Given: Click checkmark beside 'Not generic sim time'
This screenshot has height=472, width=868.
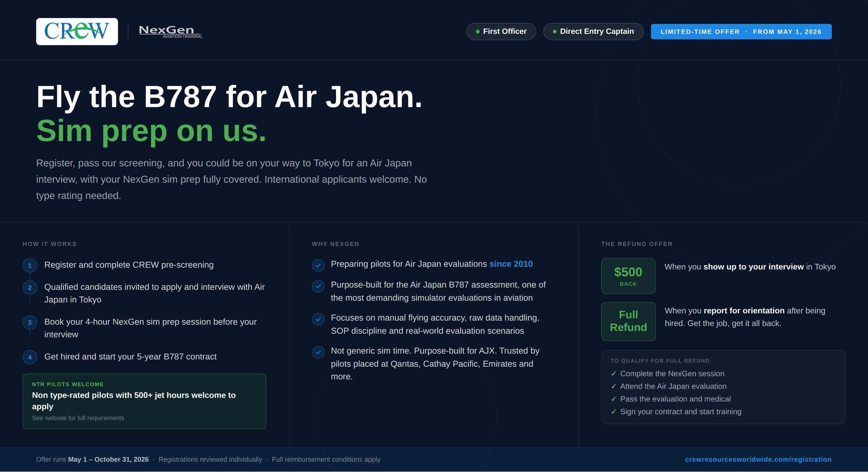Looking at the screenshot, I should click(318, 352).
